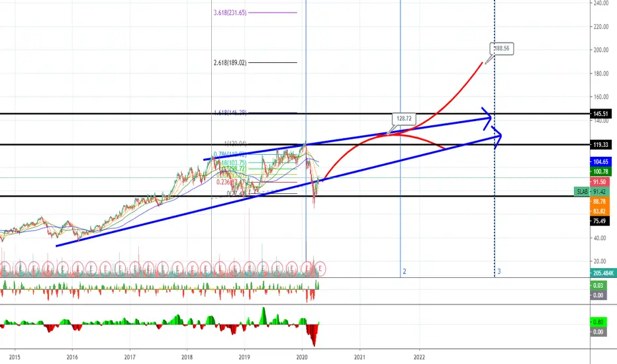617x364 pixels.
Task: Click the 20.00 price axis label
Action: [600, 261]
